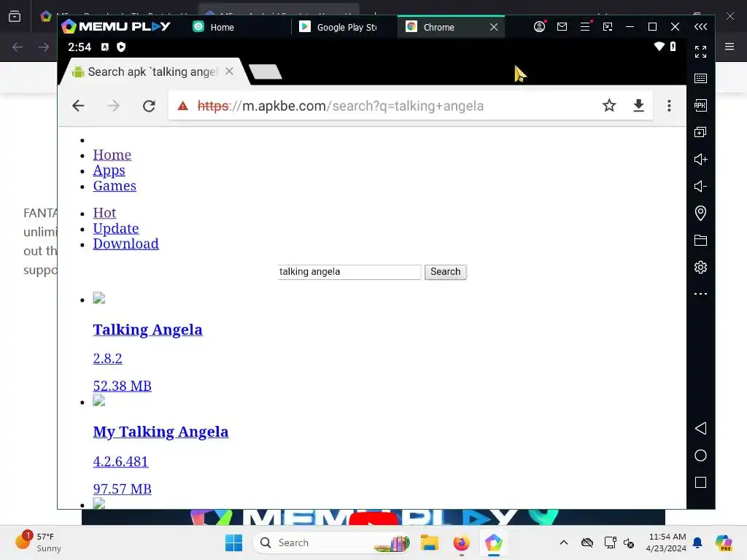Click the MEmu mini-window mode icon
The width and height of the screenshot is (747, 560).
608,27
